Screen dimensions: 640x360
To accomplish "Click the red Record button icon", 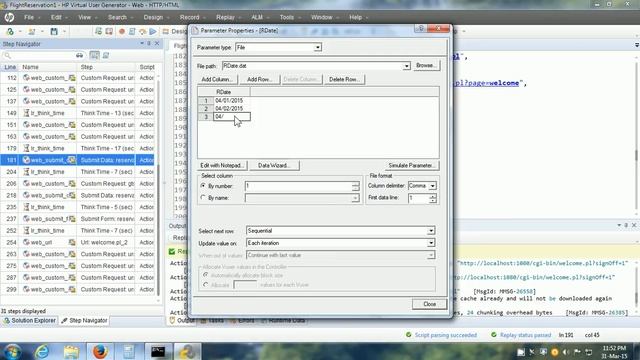I will [x=122, y=31].
